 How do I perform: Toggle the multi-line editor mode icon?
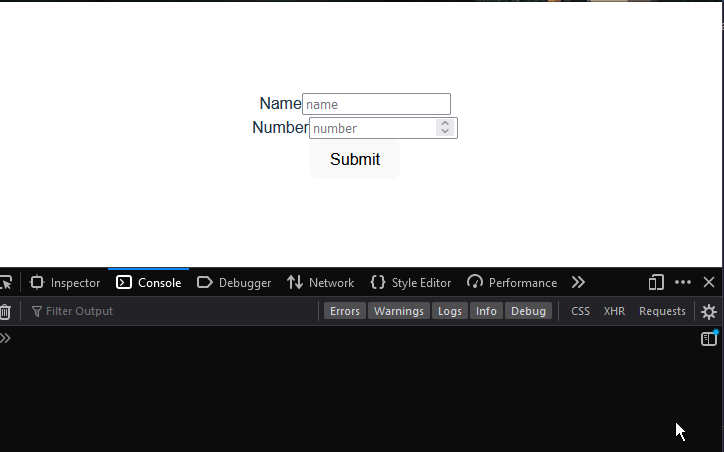(x=709, y=338)
